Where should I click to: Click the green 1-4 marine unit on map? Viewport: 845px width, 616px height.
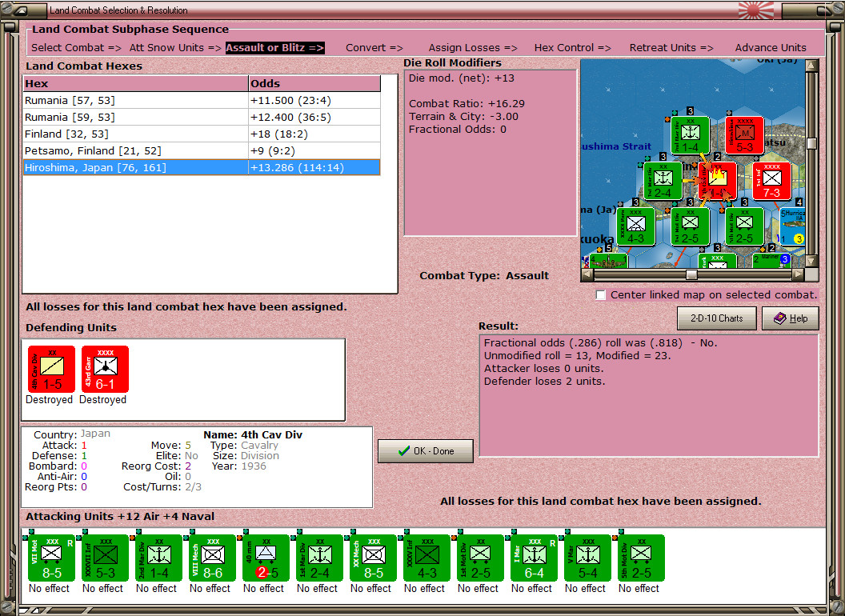click(x=690, y=134)
